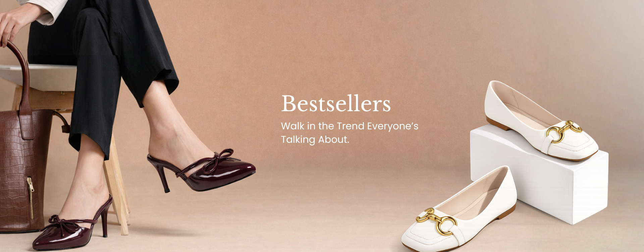Select the 'Walk in the Trend' tagline text
644x252 pixels.
pos(350,133)
